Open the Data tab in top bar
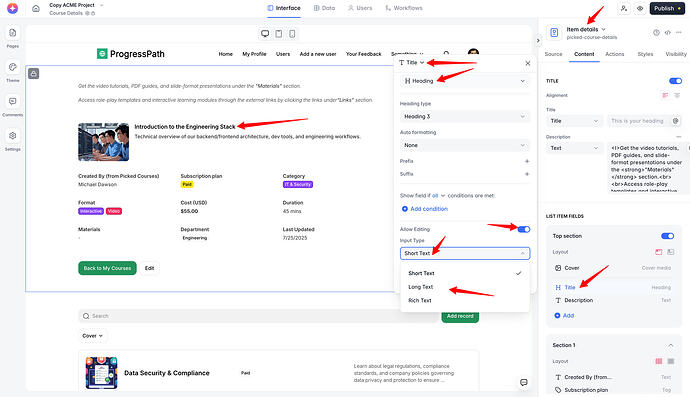The image size is (690, 397). (324, 8)
